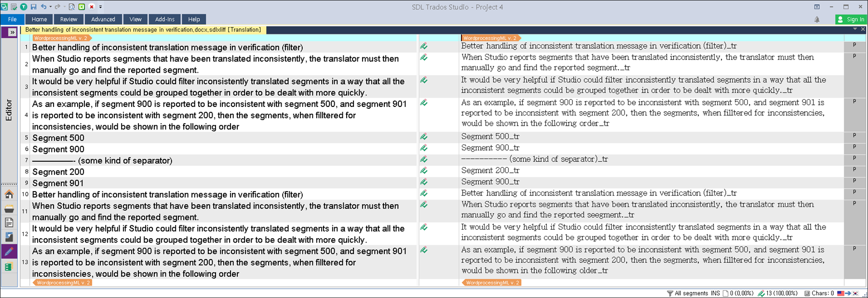Image resolution: width=868 pixels, height=298 pixels.
Task: Click target text "Segment 500_tr"
Action: pyautogui.click(x=490, y=137)
